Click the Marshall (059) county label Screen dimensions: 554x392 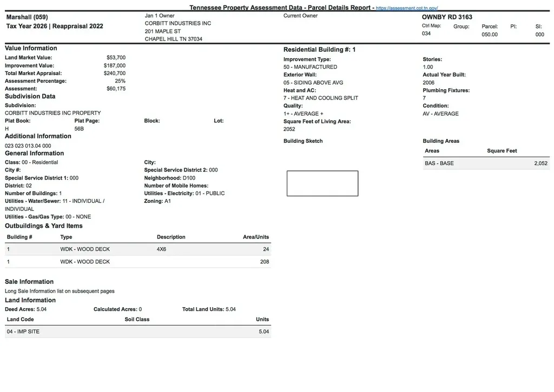click(x=27, y=17)
